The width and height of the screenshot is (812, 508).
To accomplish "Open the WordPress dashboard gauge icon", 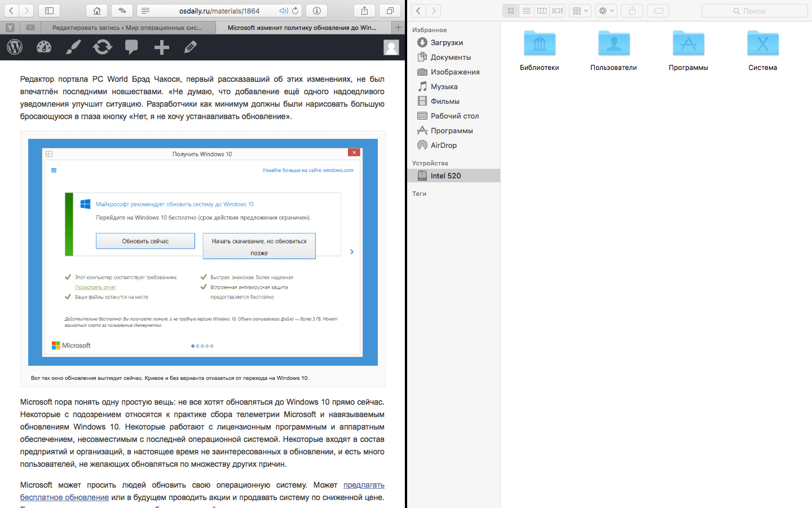I will (44, 47).
